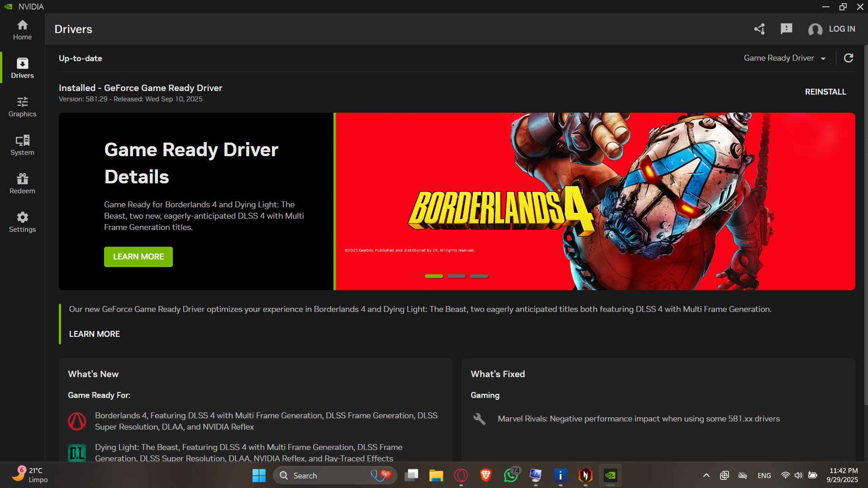Click the Up-to-date status text
Viewport: 868px width, 488px height.
81,58
